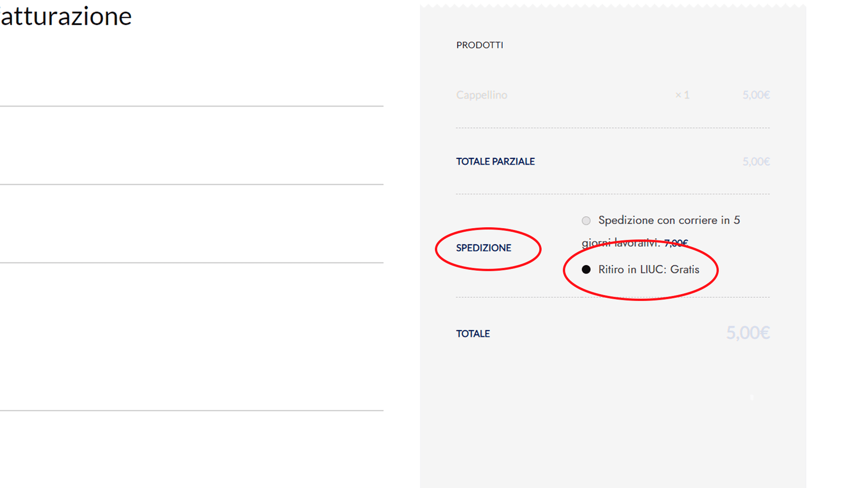The width and height of the screenshot is (868, 488).
Task: Click the large order total 5,00€
Action: (748, 333)
